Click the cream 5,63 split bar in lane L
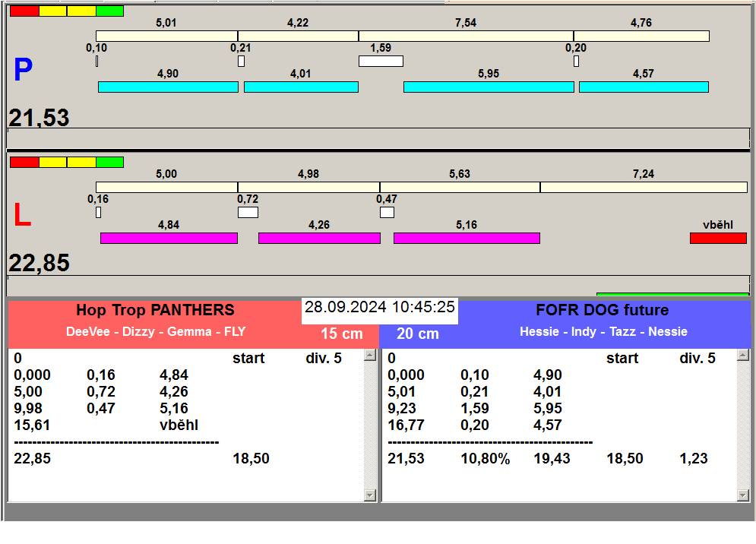This screenshot has width=756, height=544. point(460,187)
